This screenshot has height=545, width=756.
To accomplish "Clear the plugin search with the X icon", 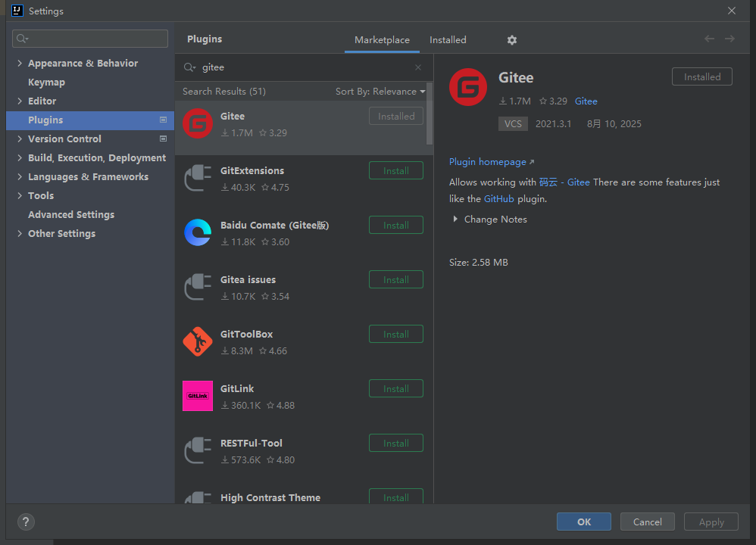I will point(418,67).
